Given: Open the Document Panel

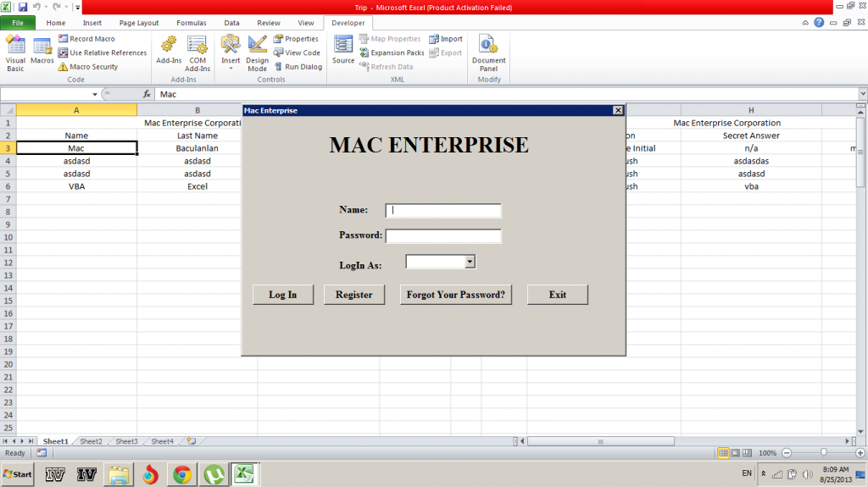Looking at the screenshot, I should [x=488, y=53].
